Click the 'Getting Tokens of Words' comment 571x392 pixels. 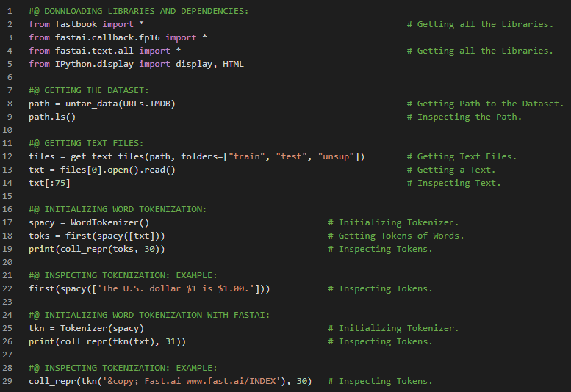click(401, 236)
